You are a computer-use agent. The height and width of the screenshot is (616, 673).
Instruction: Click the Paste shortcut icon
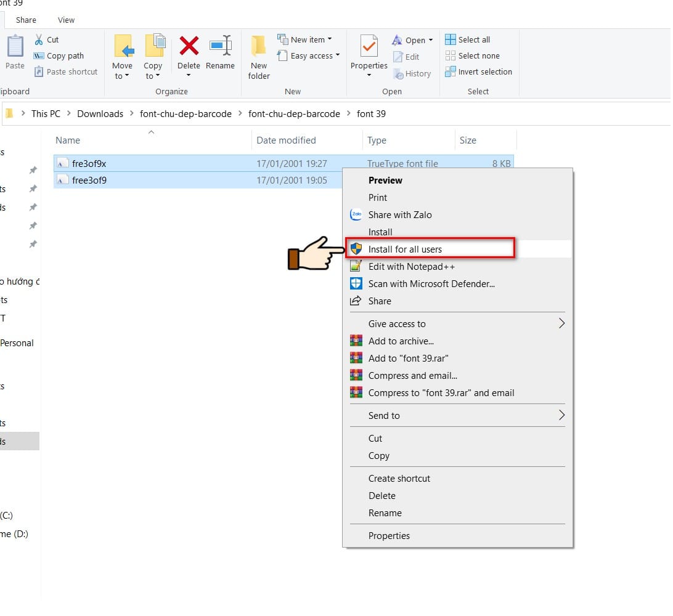[39, 71]
